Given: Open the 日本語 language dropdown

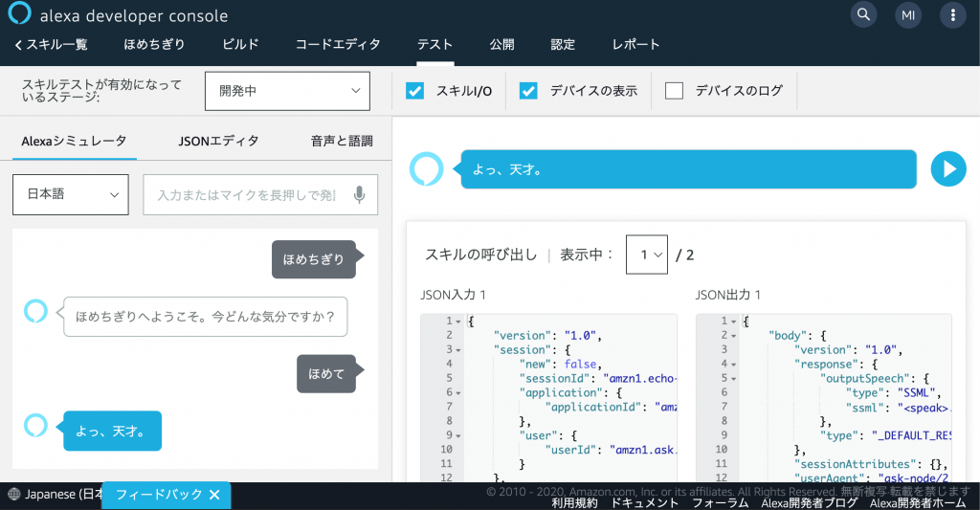Looking at the screenshot, I should [71, 194].
